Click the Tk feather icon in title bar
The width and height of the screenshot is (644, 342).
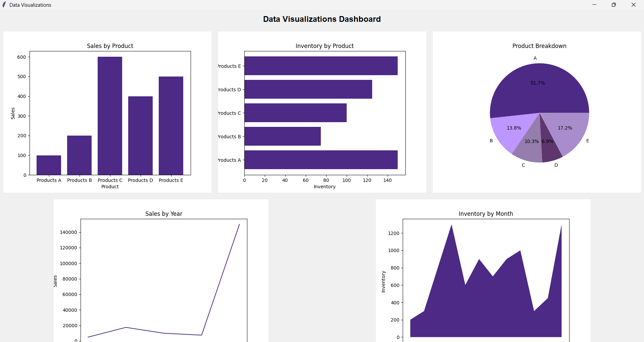[x=4, y=5]
